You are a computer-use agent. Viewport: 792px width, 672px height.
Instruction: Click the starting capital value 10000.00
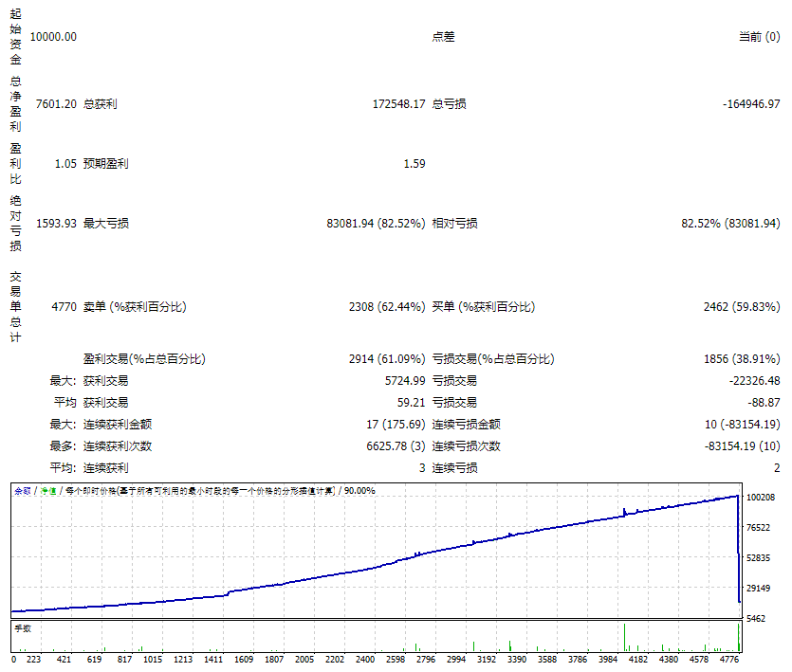point(53,37)
